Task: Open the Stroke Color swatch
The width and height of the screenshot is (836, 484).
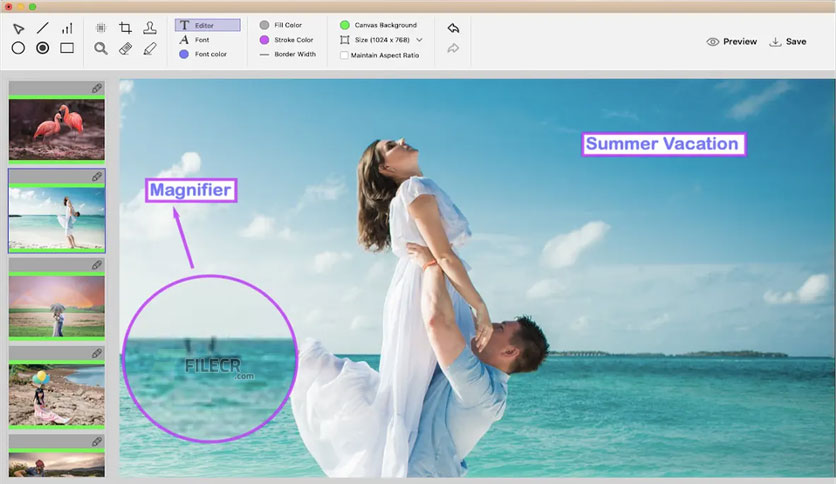Action: (264, 39)
